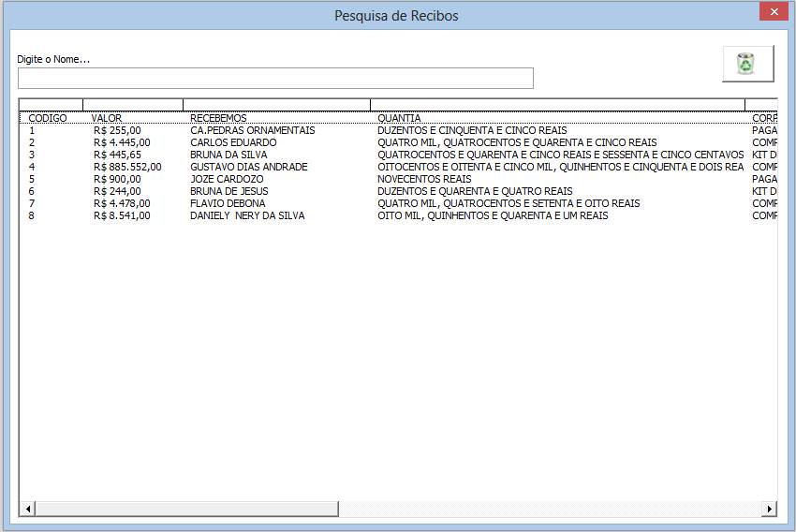Click the quantia text ending in QUARENTA E CINCO REAIS
The width and height of the screenshot is (796, 532).
pos(517,142)
